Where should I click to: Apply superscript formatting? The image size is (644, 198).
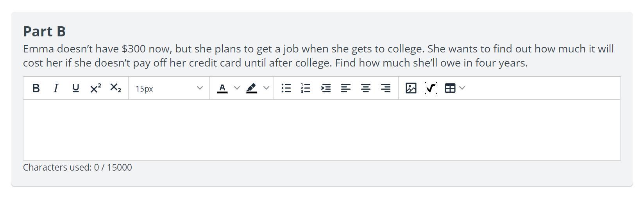point(96,88)
